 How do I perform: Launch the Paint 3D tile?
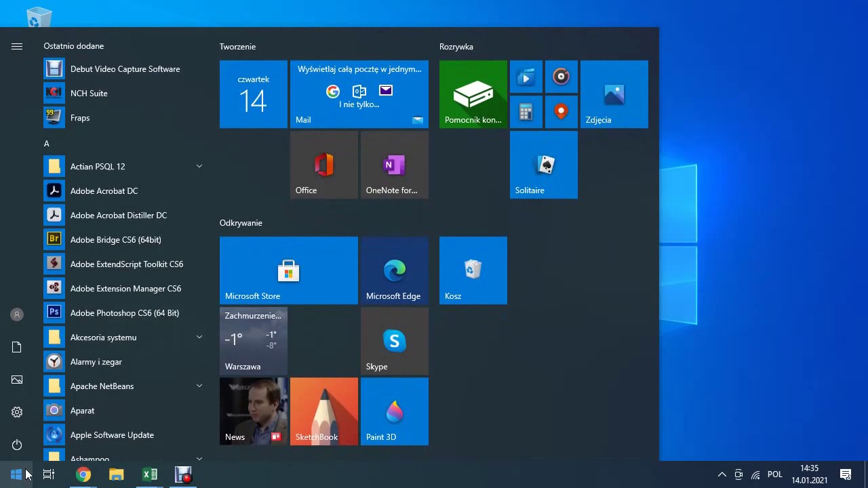(395, 411)
